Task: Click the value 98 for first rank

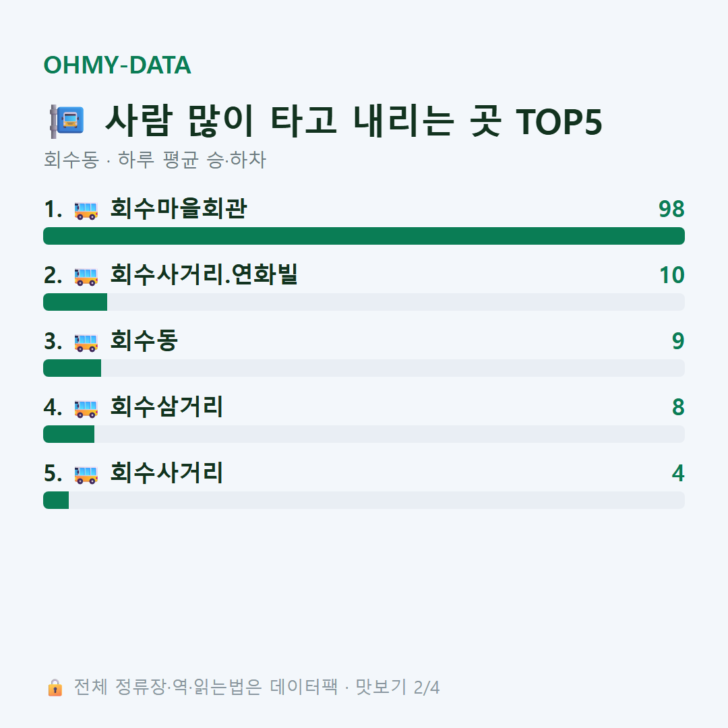Action: click(x=671, y=210)
